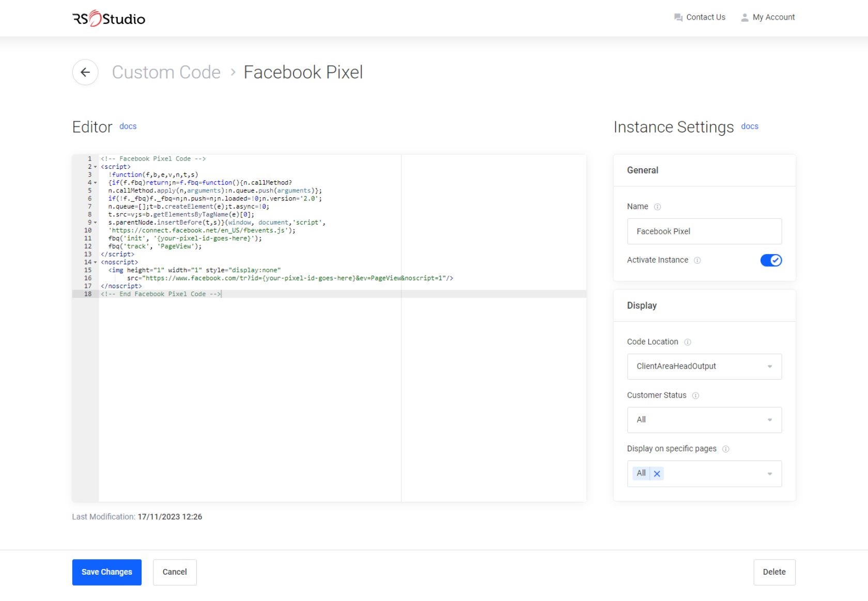This screenshot has height=601, width=868.
Task: Click info icon next to Code Location
Action: 687,342
